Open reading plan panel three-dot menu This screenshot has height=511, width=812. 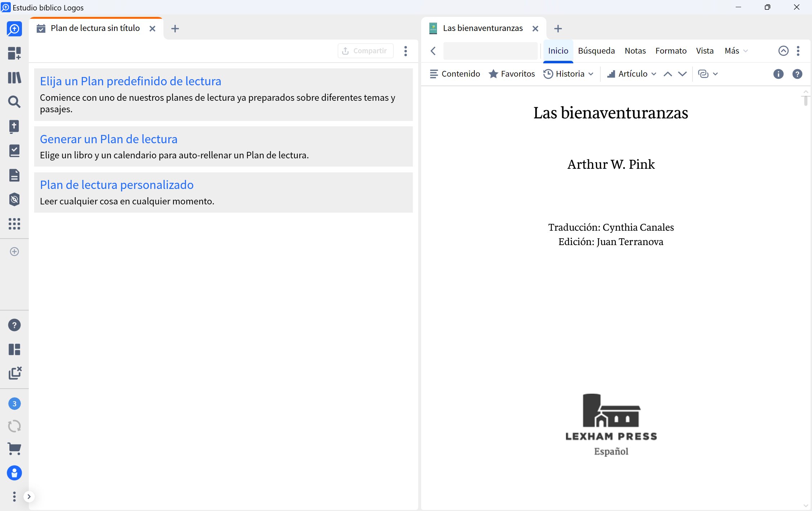406,51
